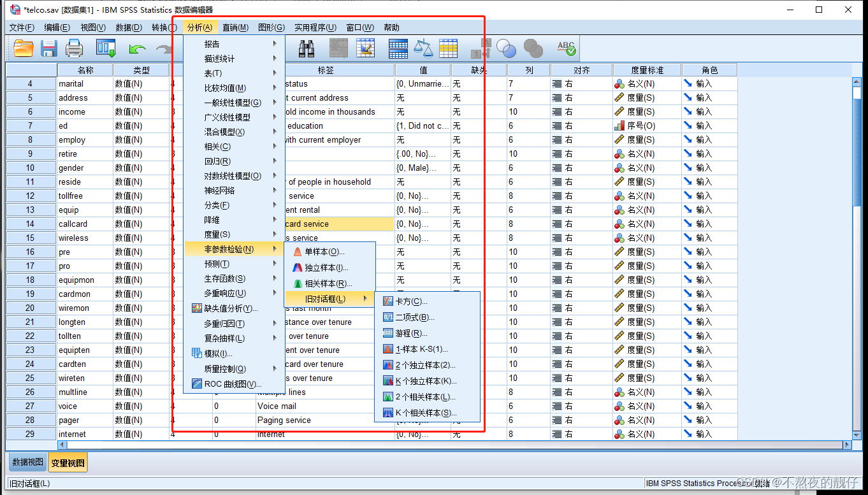Open the 二项式(B)... binomial dialog
Screen dimensions: 868x495
[427, 317]
